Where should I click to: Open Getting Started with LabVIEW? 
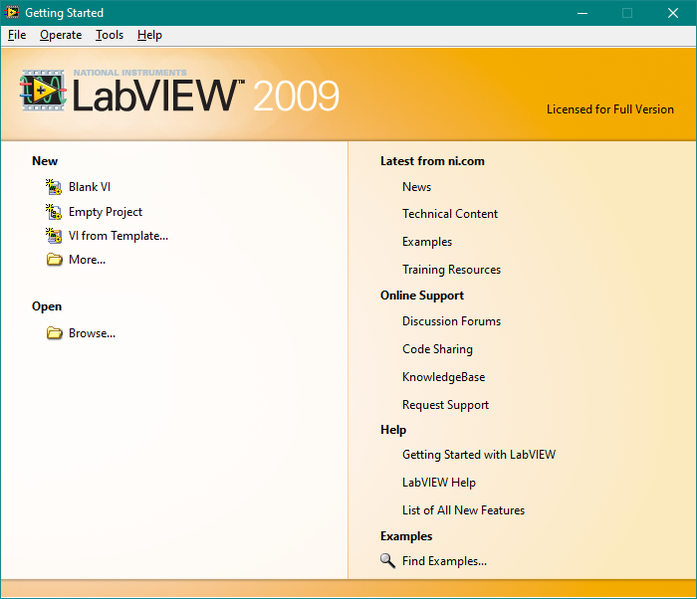click(x=479, y=455)
